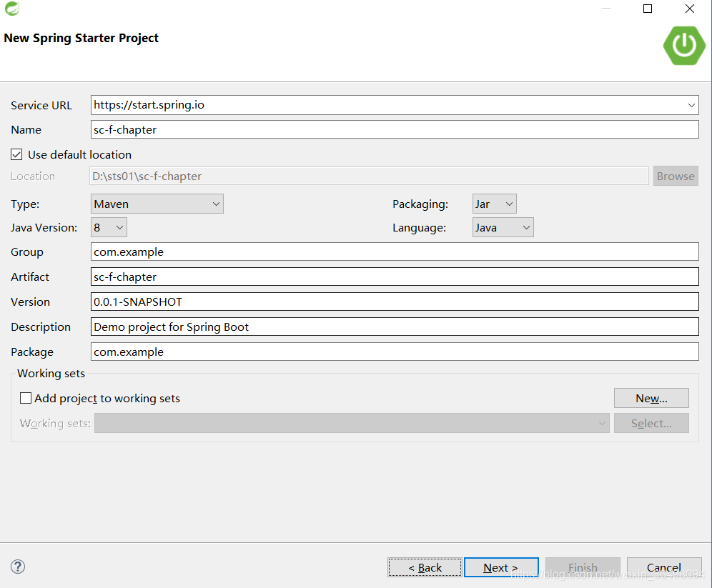Toggle the Use default location checkbox
Image resolution: width=712 pixels, height=588 pixels.
[x=16, y=155]
